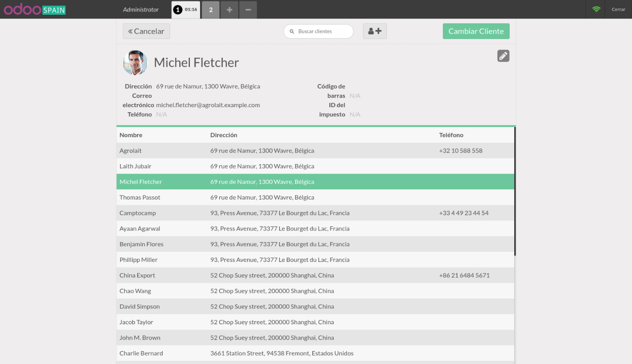
Task: Switch to order tab 2
Action: point(211,9)
